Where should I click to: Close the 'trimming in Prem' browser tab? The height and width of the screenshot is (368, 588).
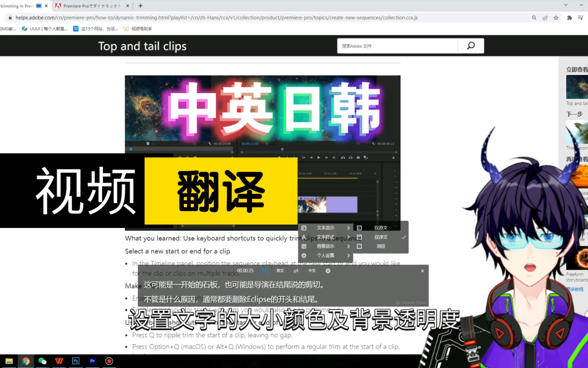pos(46,6)
